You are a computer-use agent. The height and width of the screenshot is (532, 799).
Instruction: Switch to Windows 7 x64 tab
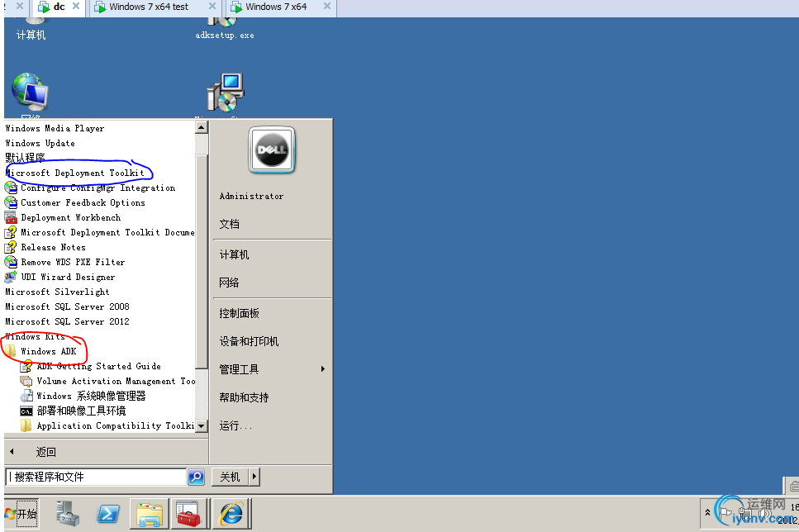click(x=276, y=7)
